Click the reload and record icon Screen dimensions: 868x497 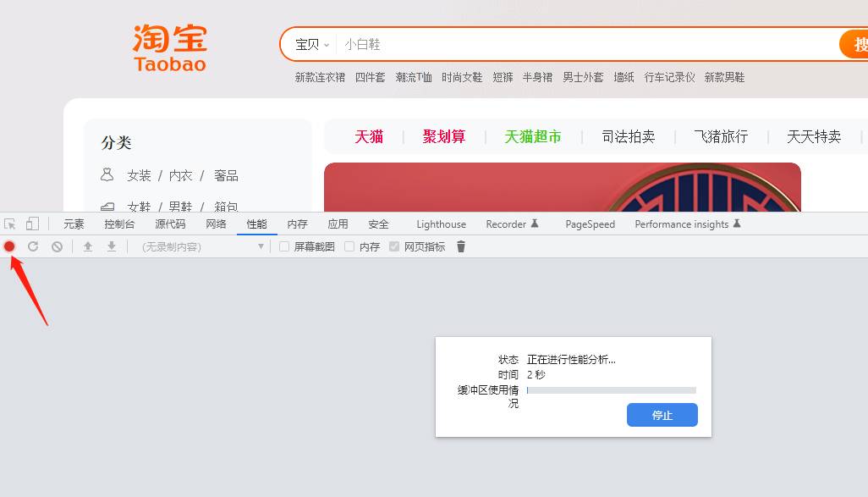point(33,246)
